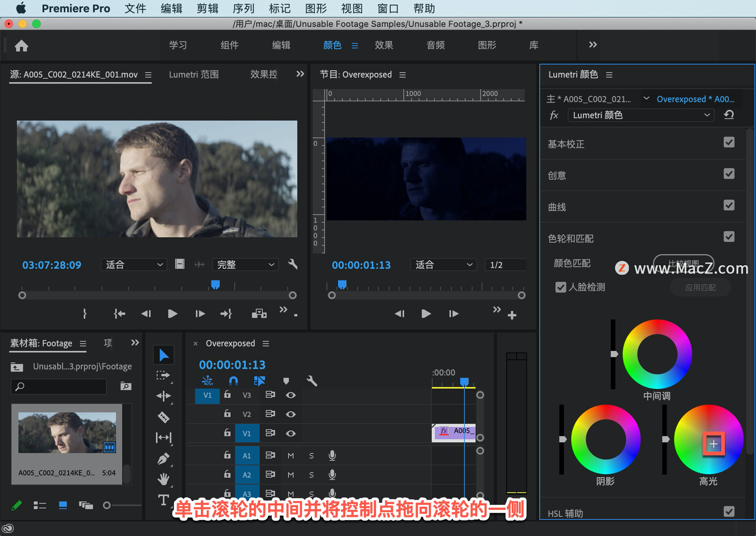Toggle the 人脸检测 checkbox
The width and height of the screenshot is (756, 536).
click(x=560, y=287)
